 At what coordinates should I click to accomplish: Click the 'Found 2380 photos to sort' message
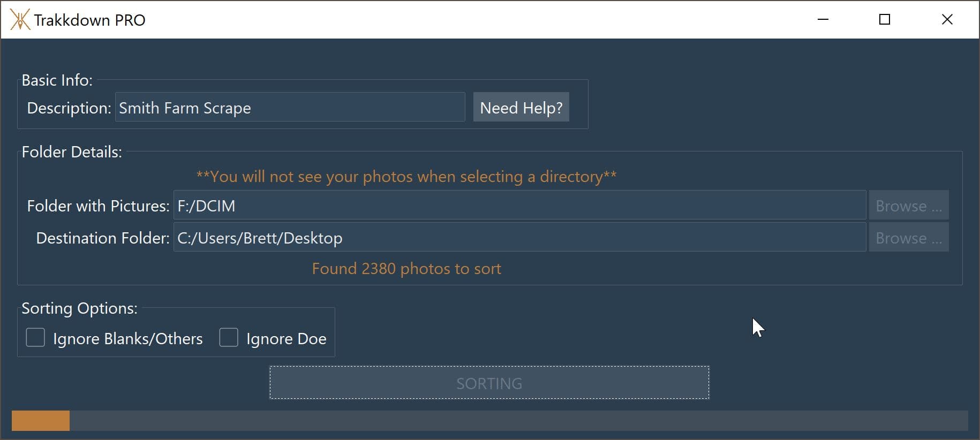point(406,268)
